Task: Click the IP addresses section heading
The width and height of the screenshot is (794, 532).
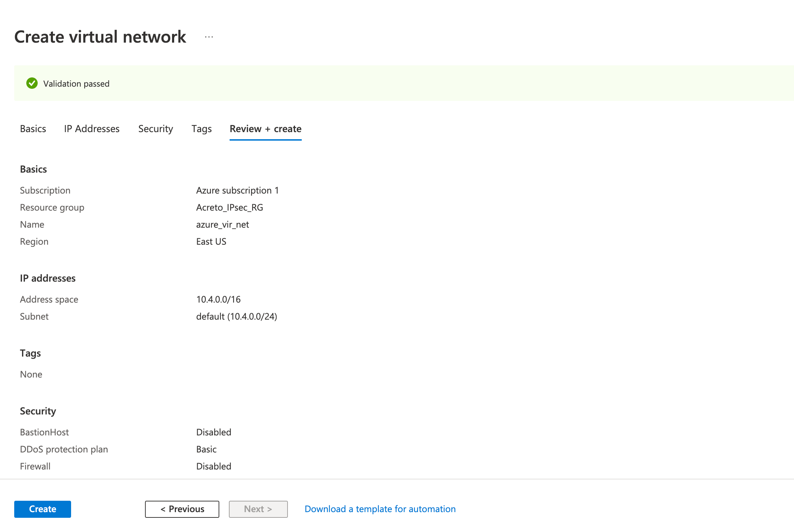Action: coord(48,278)
